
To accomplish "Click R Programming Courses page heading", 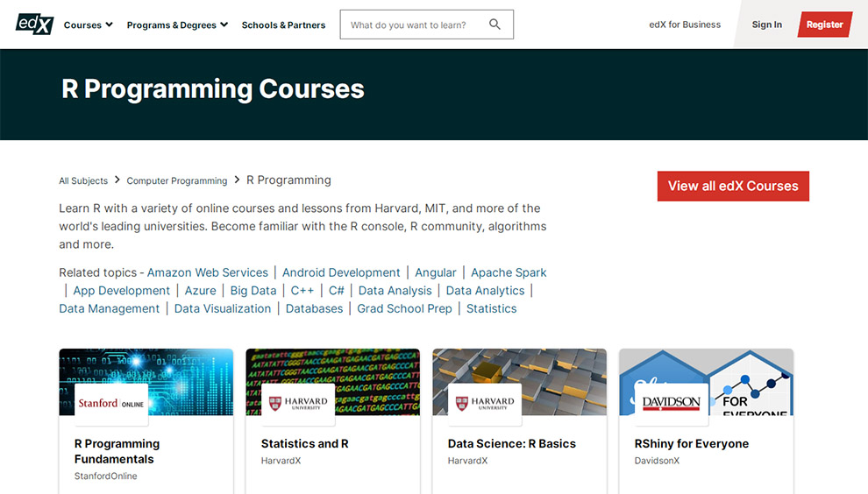I will tap(213, 89).
